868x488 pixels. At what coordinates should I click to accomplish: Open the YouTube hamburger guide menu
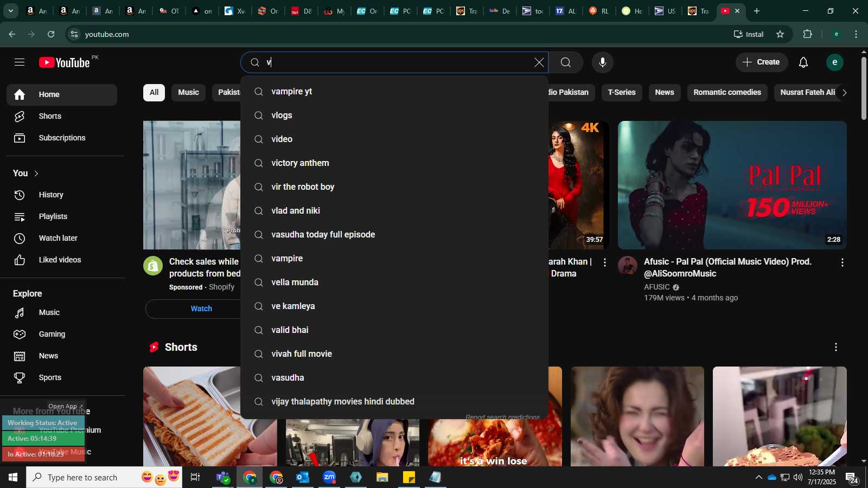[20, 62]
